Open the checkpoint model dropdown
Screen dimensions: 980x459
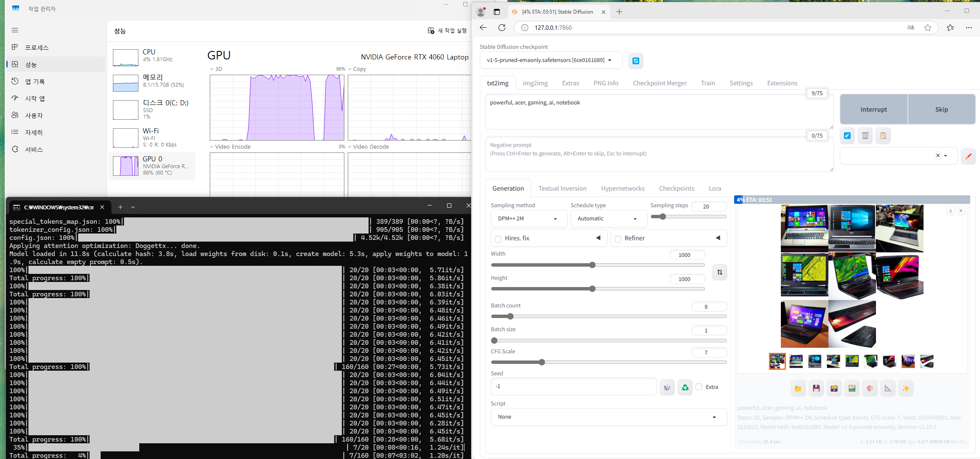point(551,60)
